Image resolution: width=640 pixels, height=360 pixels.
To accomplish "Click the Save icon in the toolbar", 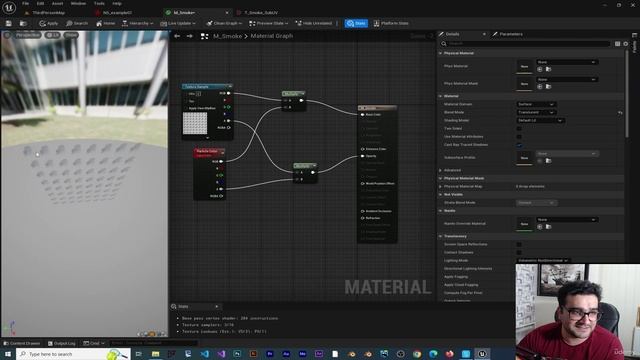I will pos(9,24).
